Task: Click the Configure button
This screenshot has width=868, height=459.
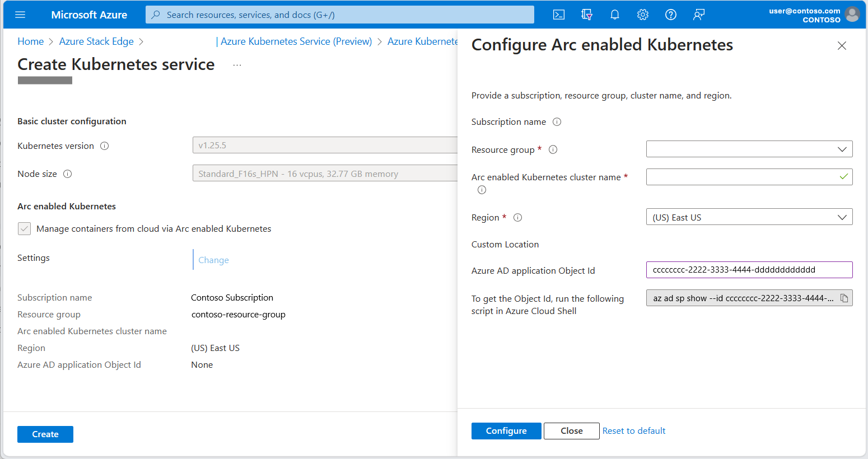Action: [506, 431]
